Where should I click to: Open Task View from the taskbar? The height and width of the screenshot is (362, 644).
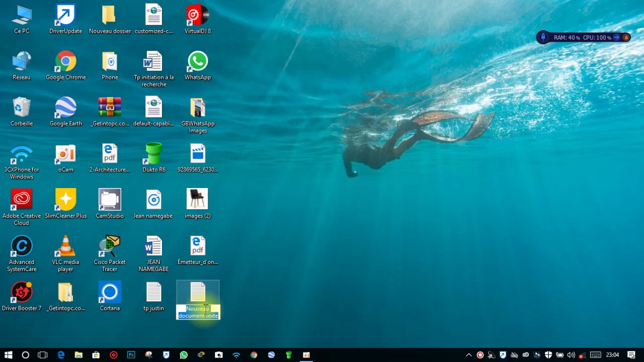[43, 355]
